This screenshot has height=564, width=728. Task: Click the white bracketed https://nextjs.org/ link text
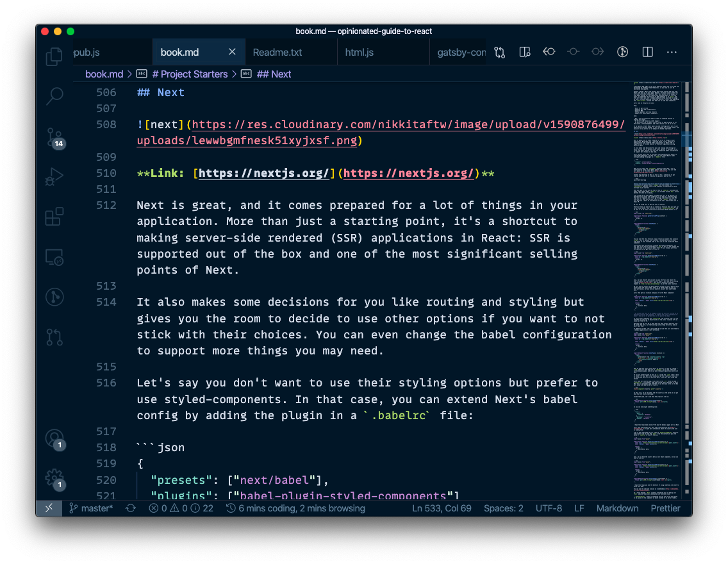click(x=264, y=174)
